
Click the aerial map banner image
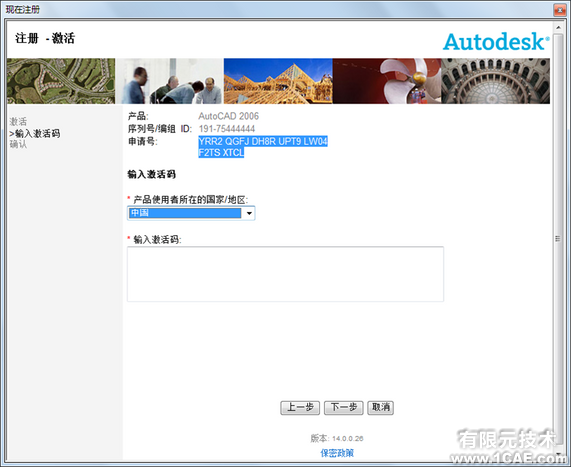(61, 81)
